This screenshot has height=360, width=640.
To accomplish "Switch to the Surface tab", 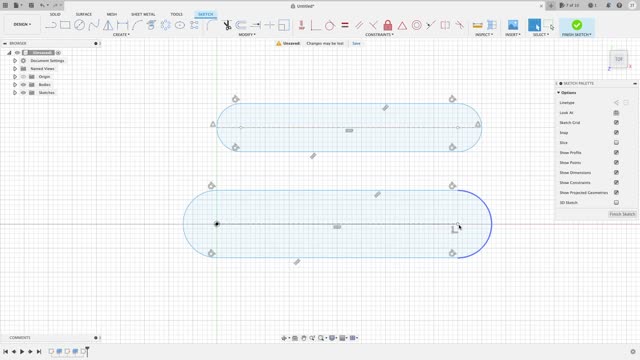I will pos(84,14).
